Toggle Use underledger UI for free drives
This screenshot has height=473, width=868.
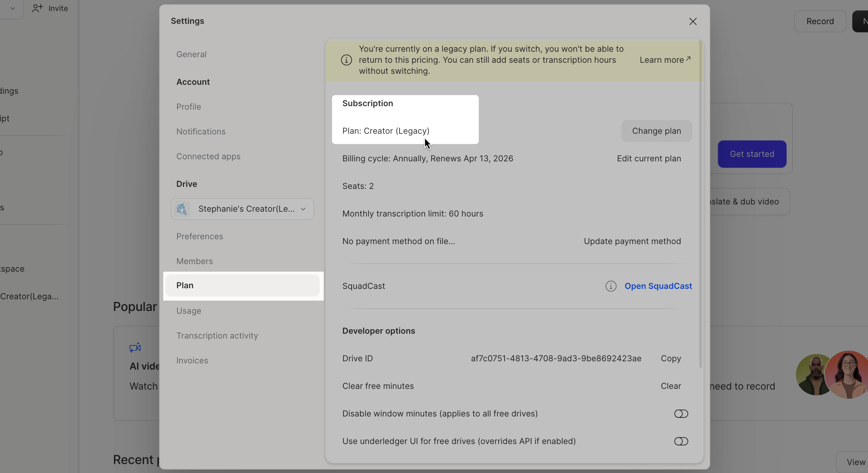click(x=681, y=441)
